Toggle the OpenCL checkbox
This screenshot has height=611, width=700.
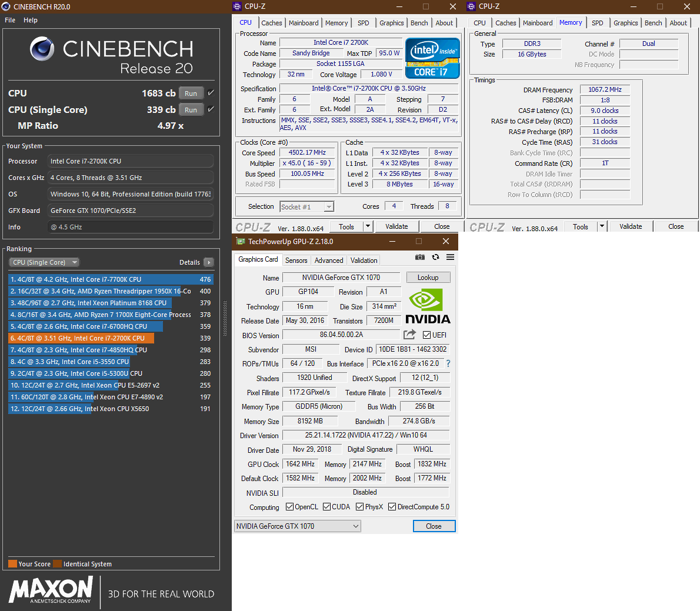pos(290,506)
